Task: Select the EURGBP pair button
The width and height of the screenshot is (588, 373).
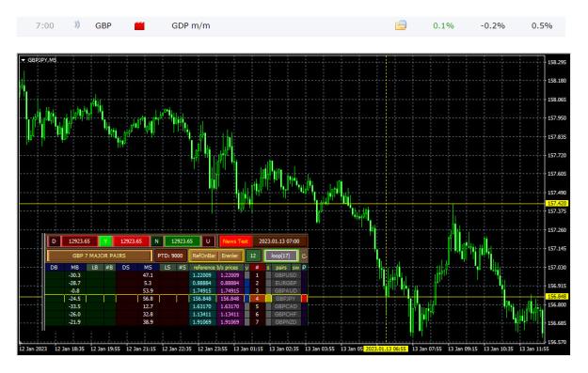Action: (x=286, y=283)
